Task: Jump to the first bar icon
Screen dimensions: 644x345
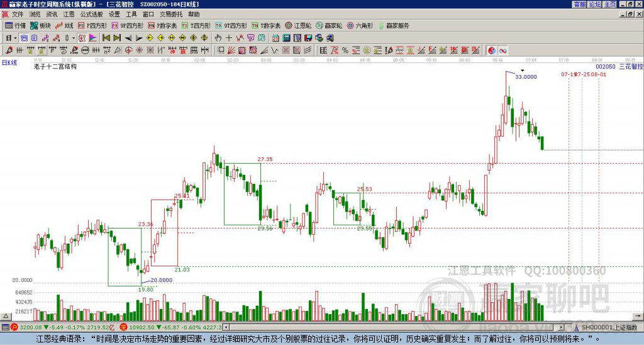Action: (x=106, y=38)
